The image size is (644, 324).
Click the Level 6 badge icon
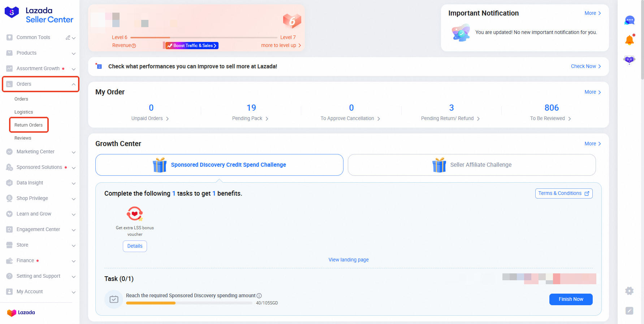292,21
